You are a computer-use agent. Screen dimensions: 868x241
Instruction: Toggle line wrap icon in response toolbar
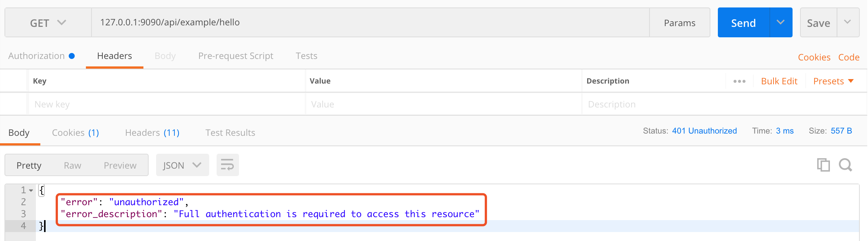[x=227, y=165]
